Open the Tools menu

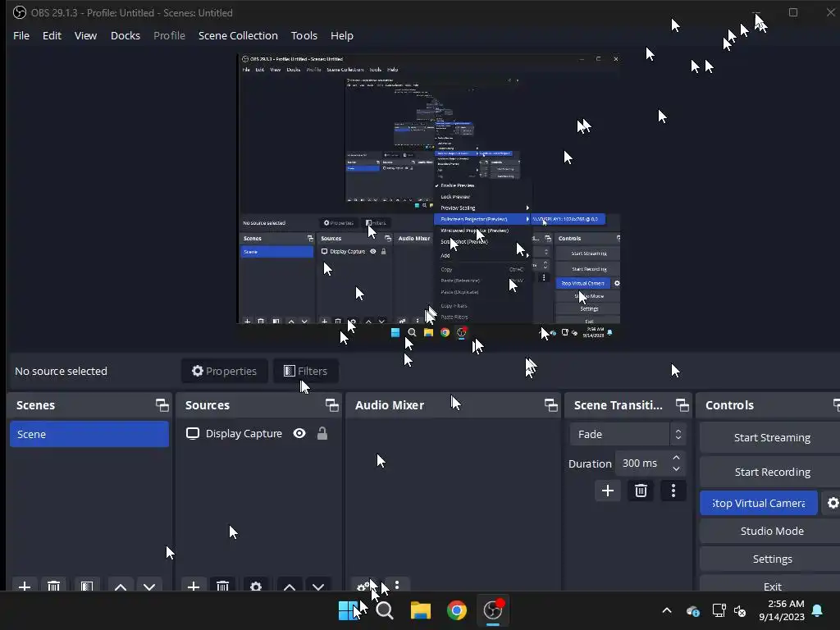coord(304,35)
